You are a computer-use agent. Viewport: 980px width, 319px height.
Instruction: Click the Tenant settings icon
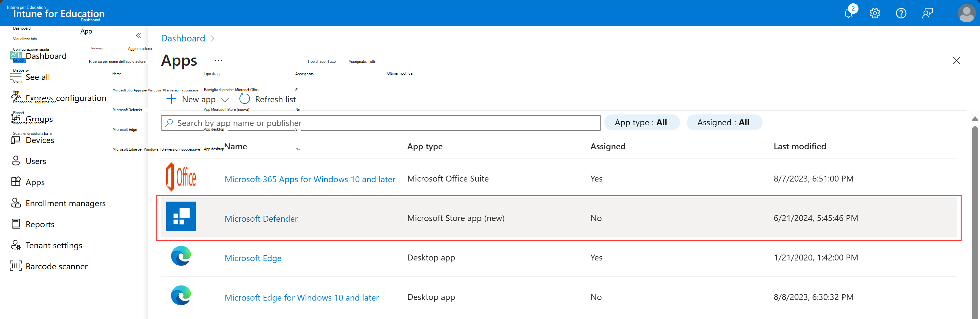tap(15, 245)
